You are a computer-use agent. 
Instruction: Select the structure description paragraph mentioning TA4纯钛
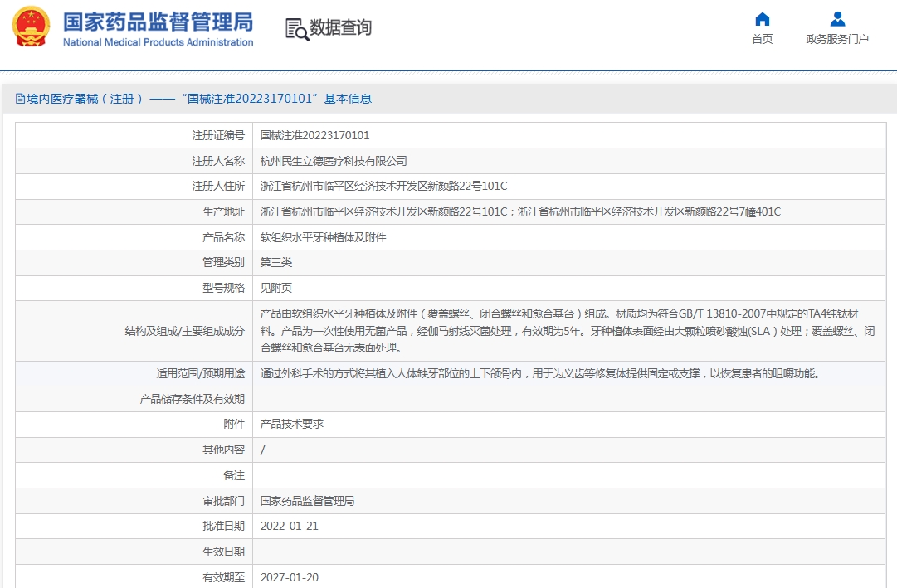pyautogui.click(x=568, y=331)
